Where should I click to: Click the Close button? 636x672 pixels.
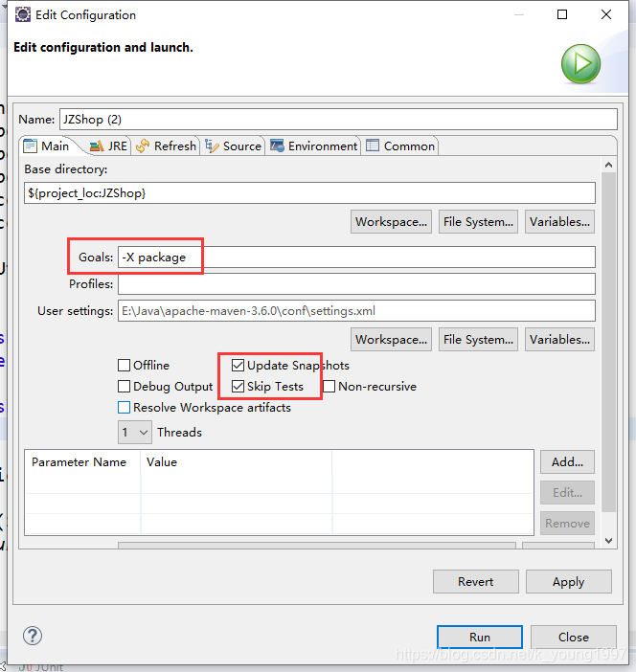pyautogui.click(x=574, y=637)
